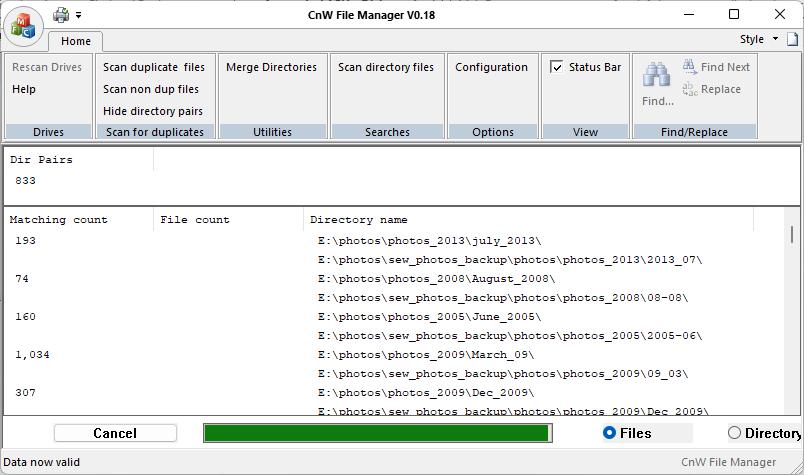Screen dimensions: 804x475
Task: Open the Configuration option
Action: pos(491,67)
